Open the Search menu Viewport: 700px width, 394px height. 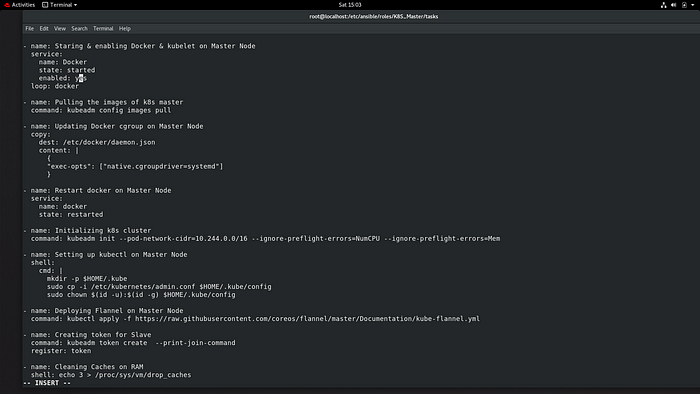[x=79, y=29]
